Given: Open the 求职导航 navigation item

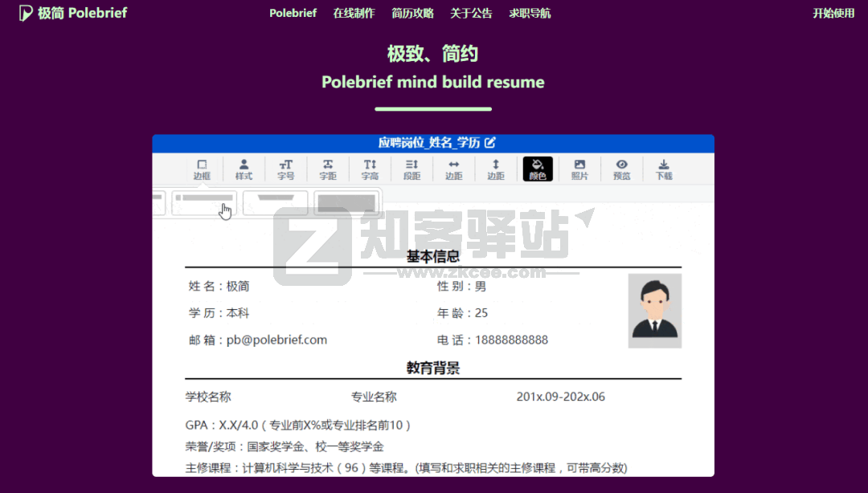Looking at the screenshot, I should pos(530,13).
